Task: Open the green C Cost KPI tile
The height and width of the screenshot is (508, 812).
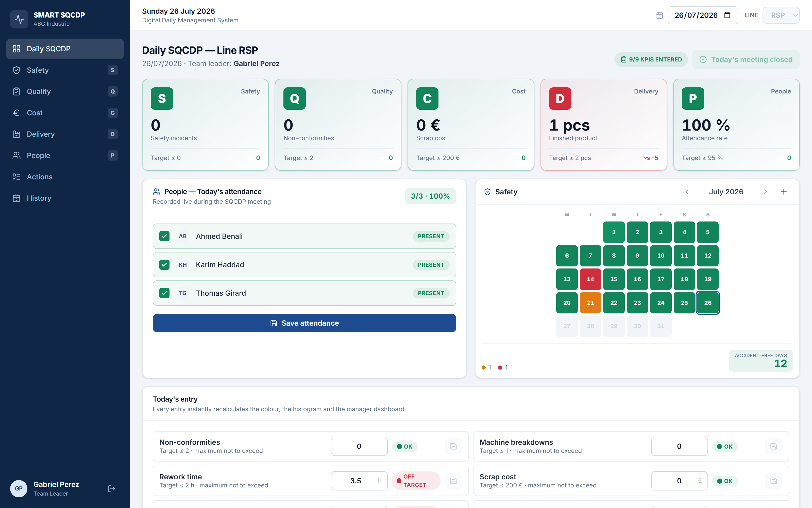Action: click(471, 125)
